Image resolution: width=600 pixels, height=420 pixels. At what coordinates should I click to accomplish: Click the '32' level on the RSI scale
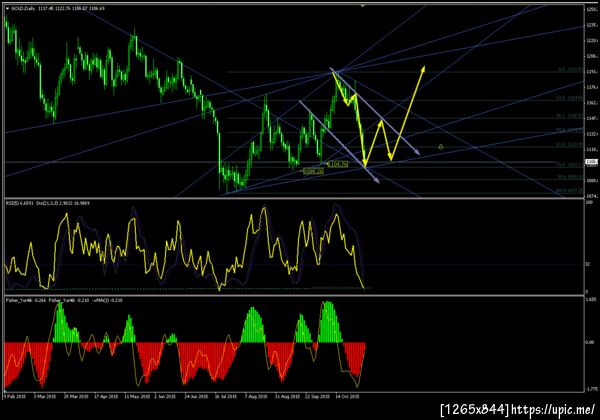pos(588,264)
